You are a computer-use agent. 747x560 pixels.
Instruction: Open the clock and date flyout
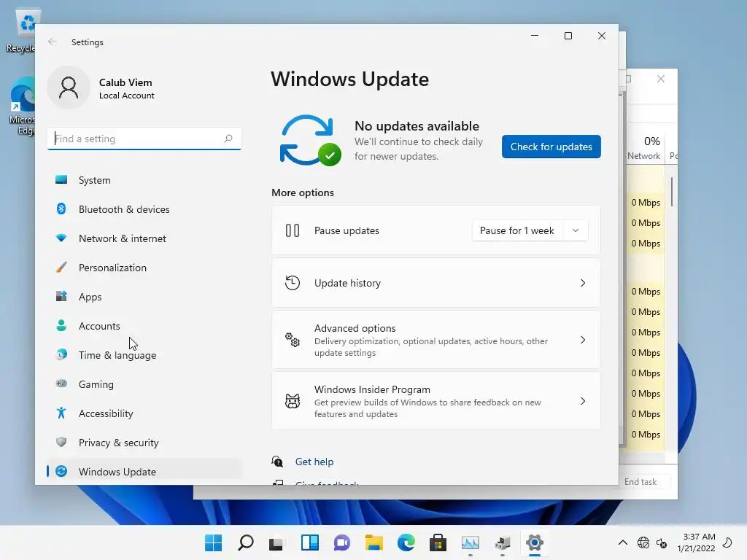coord(696,542)
